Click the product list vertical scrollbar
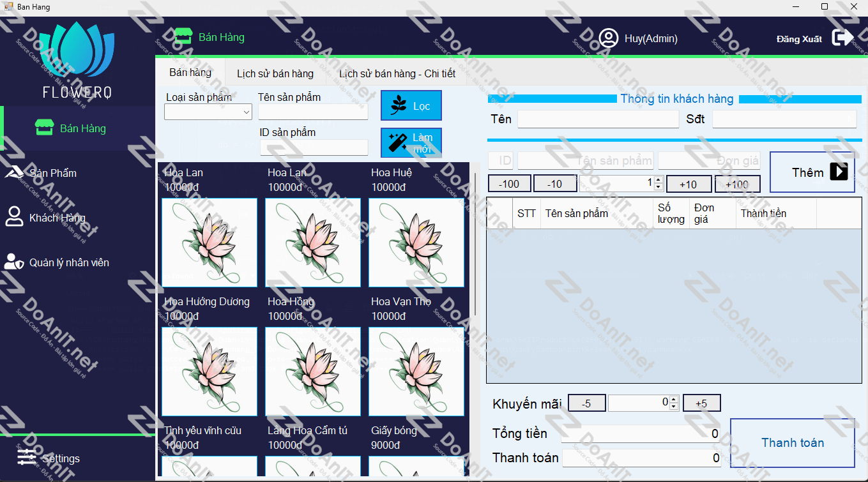This screenshot has width=868, height=482. coord(475,243)
